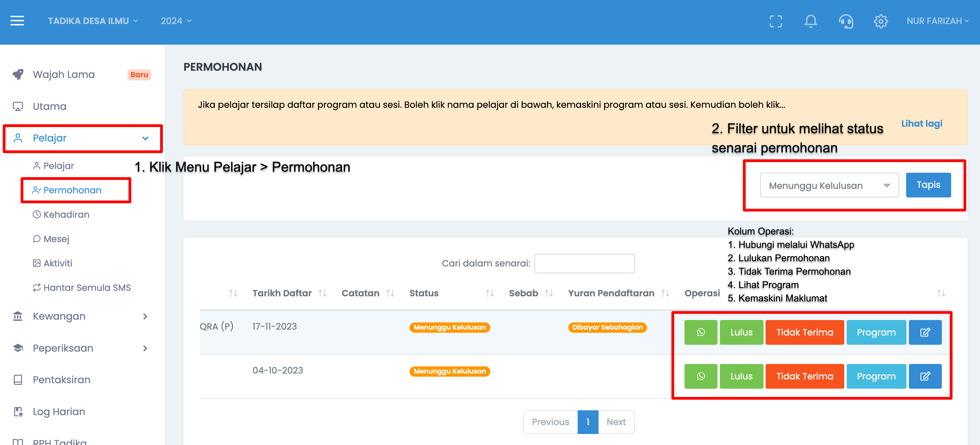Click Tidak Terima in the 04-10-2023 row

click(x=805, y=376)
